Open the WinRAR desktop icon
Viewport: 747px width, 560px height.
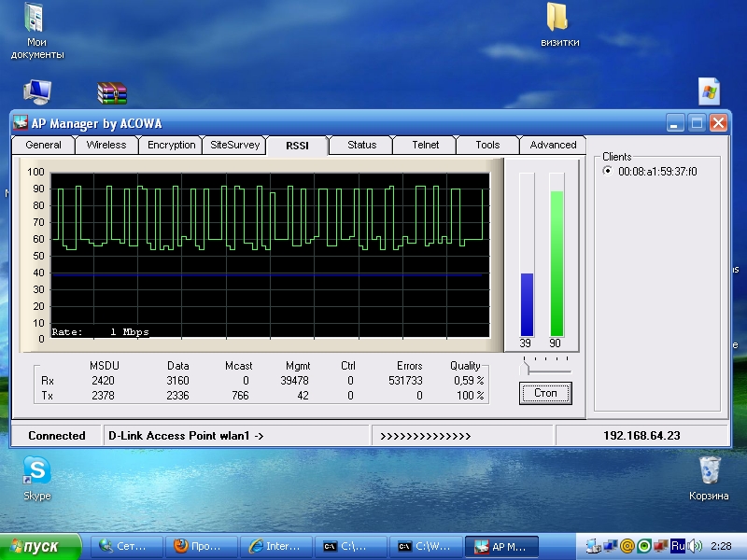point(112,92)
